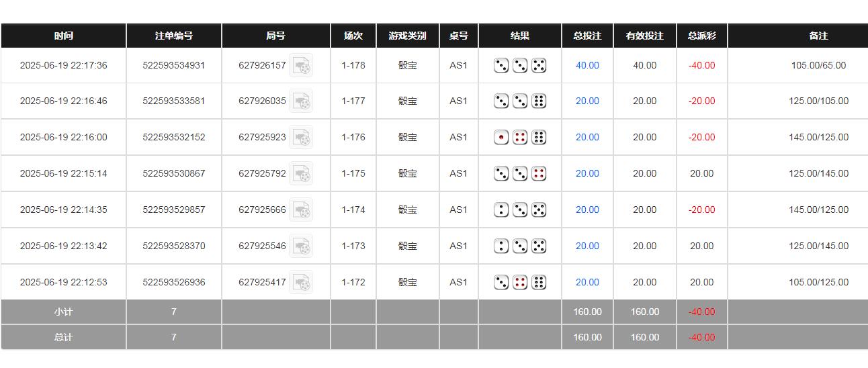The width and height of the screenshot is (868, 368).
Task: Click the 备注 column header
Action: click(x=818, y=36)
